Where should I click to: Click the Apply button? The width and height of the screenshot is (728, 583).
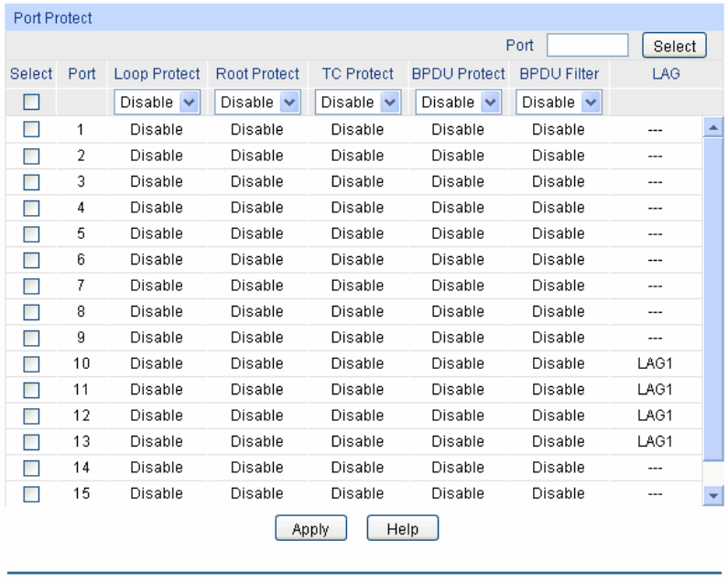[x=310, y=528]
